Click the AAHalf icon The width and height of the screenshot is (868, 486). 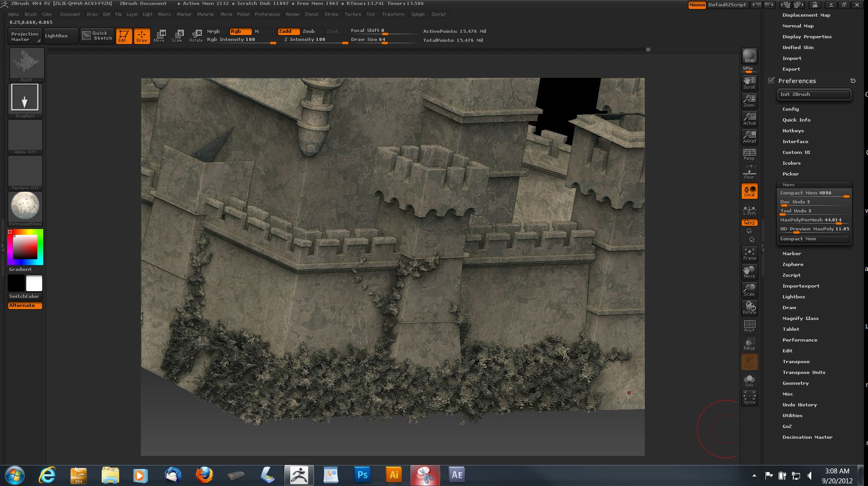click(x=749, y=136)
